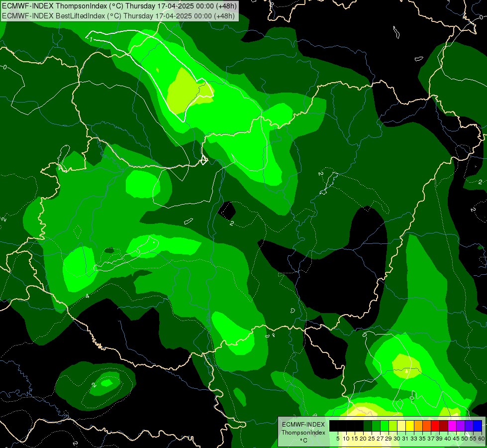Pick the dark green 20–25 legend swatch
Screen dimensions: 487x448
pyautogui.click(x=368, y=426)
